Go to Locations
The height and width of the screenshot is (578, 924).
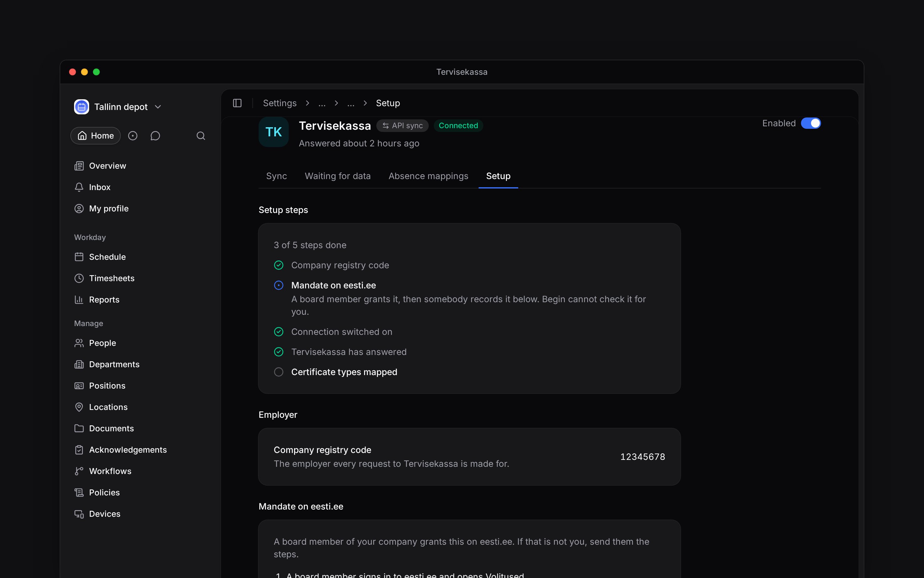[x=141, y=407]
